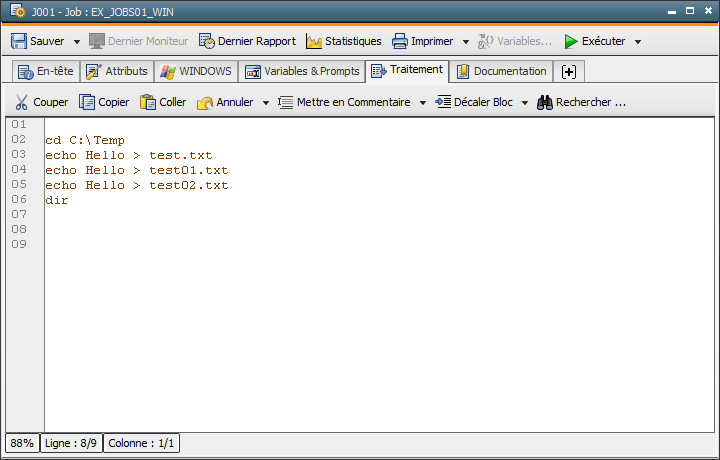Click the 88% zoom status field
The width and height of the screenshot is (720, 460).
22,443
